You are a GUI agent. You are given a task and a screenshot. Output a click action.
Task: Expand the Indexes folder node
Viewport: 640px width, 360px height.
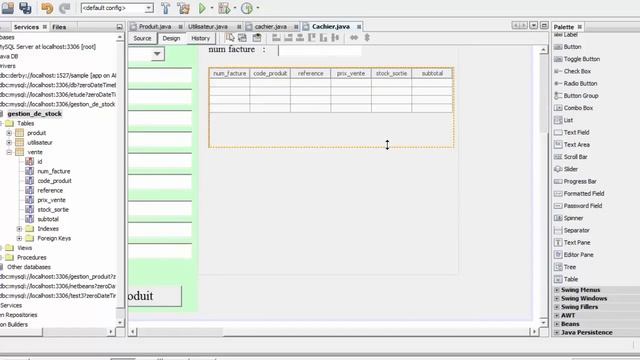pos(19,229)
